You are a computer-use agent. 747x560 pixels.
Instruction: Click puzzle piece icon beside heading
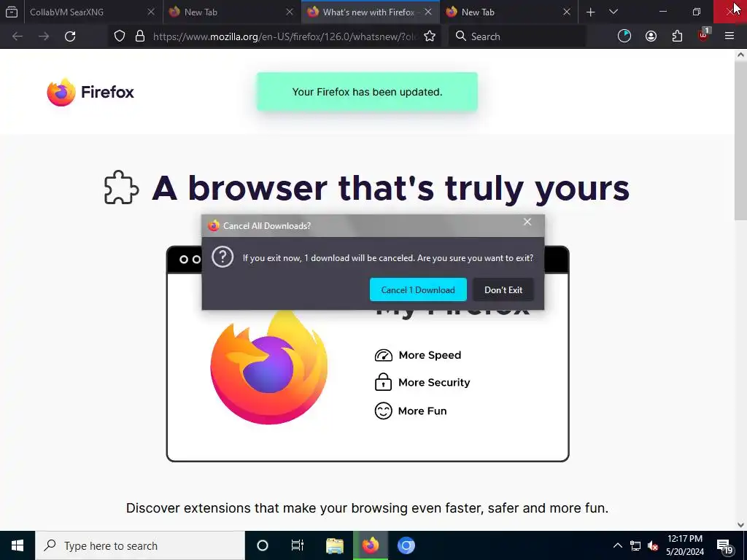(122, 187)
